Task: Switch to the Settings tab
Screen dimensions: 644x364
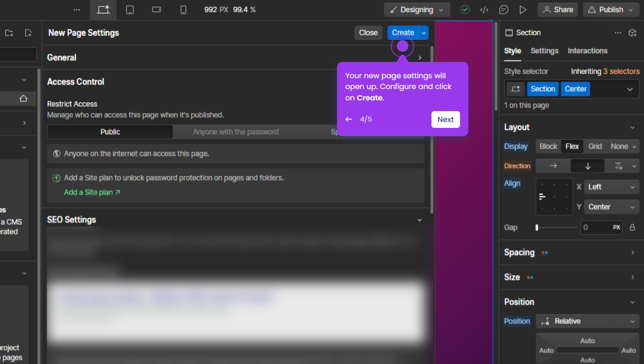Action: (544, 51)
